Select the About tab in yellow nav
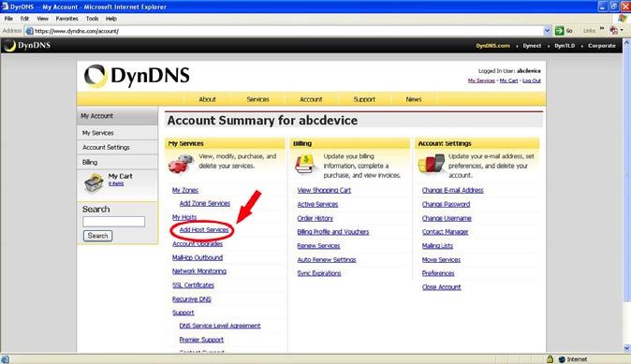 click(x=207, y=99)
